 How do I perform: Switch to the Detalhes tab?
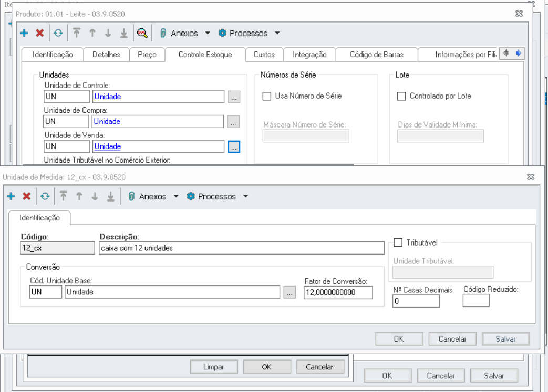[106, 55]
